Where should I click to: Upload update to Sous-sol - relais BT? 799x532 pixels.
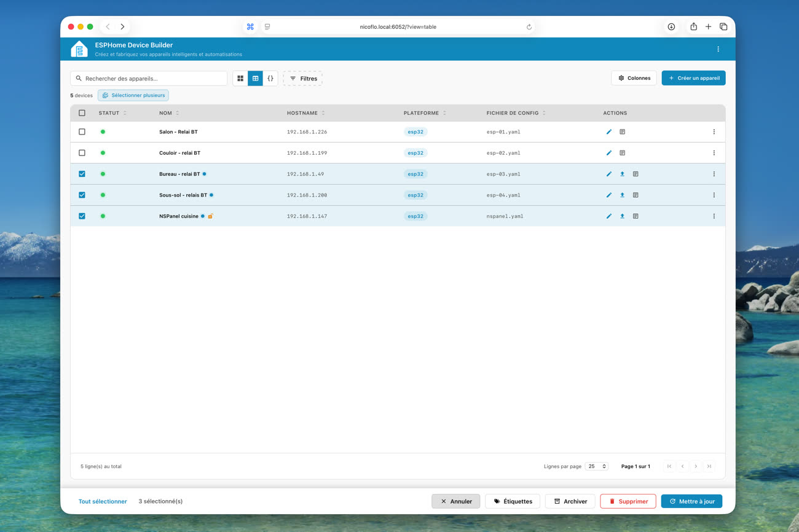click(x=622, y=195)
